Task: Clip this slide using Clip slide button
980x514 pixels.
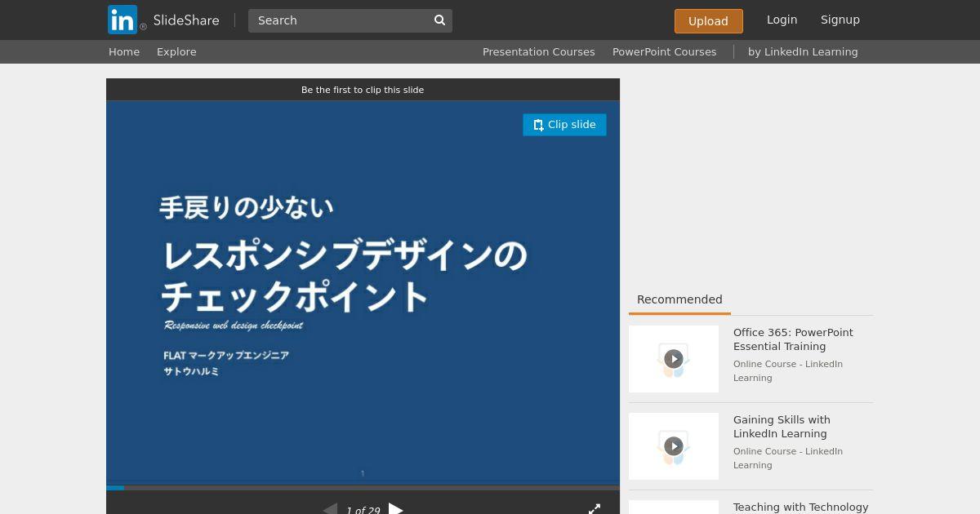Action: pyautogui.click(x=564, y=125)
